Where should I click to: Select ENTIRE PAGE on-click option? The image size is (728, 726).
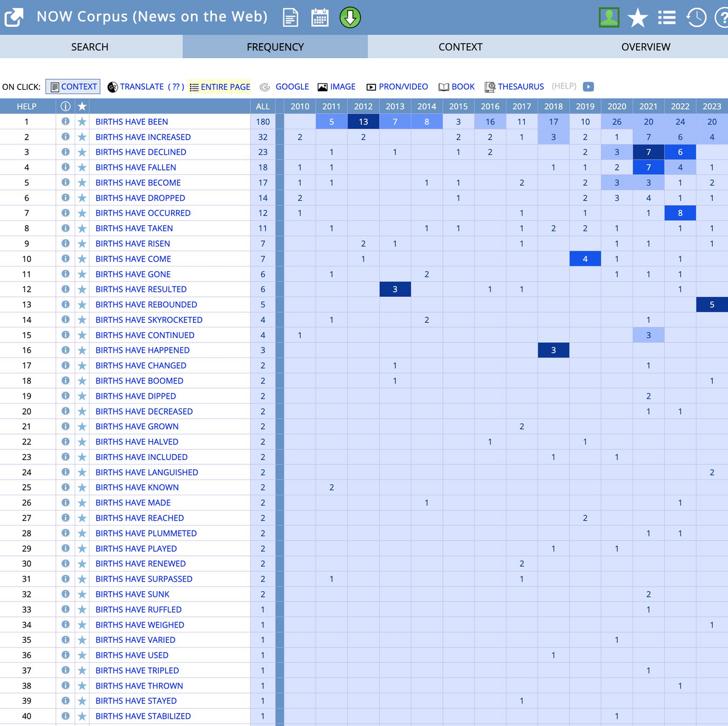[220, 87]
